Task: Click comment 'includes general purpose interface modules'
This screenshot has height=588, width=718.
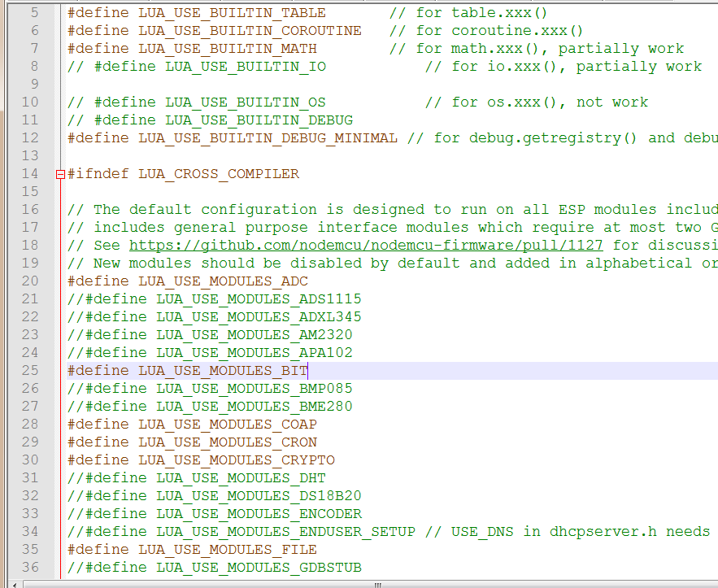Action: (281, 228)
